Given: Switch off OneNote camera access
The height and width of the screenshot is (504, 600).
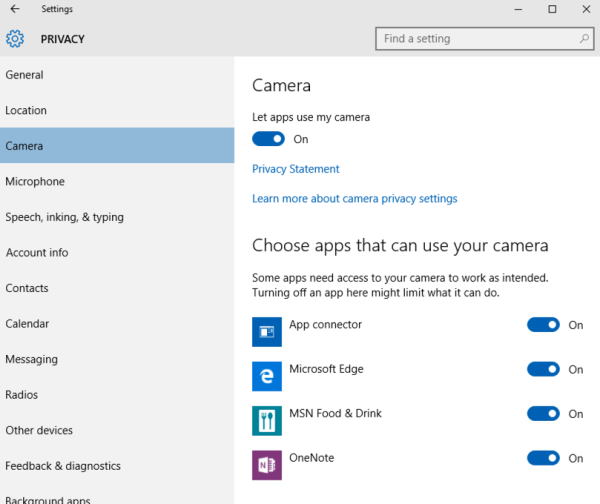Looking at the screenshot, I should click(x=543, y=458).
